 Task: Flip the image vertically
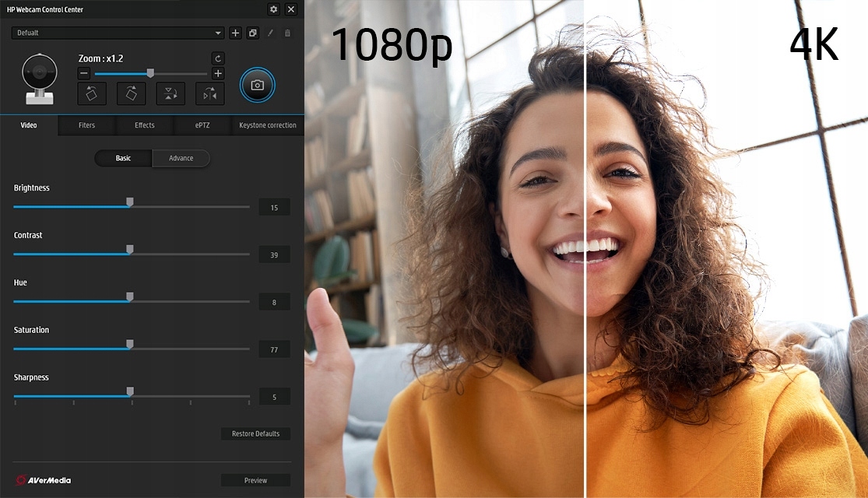(x=170, y=93)
